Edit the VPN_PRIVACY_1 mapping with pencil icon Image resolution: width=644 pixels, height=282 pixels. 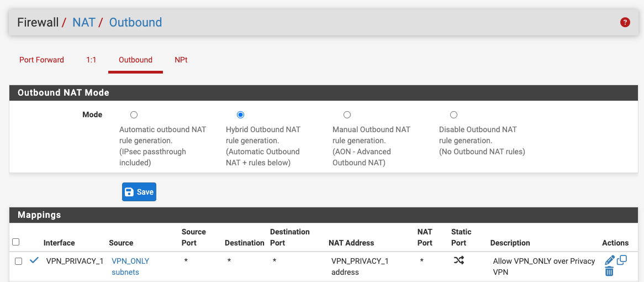pos(610,260)
